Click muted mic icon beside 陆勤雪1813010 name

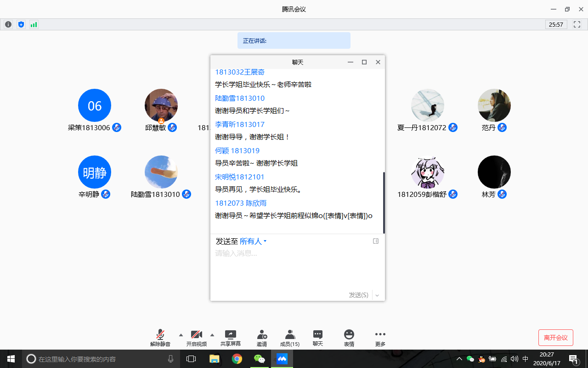tap(186, 194)
